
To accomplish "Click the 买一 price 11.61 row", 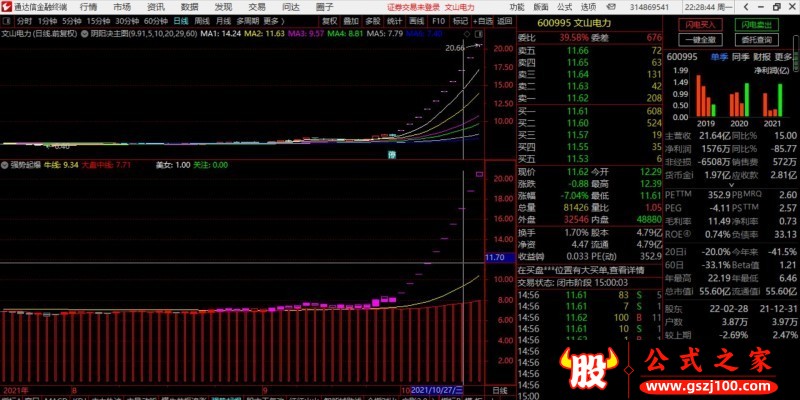I will click(590, 111).
